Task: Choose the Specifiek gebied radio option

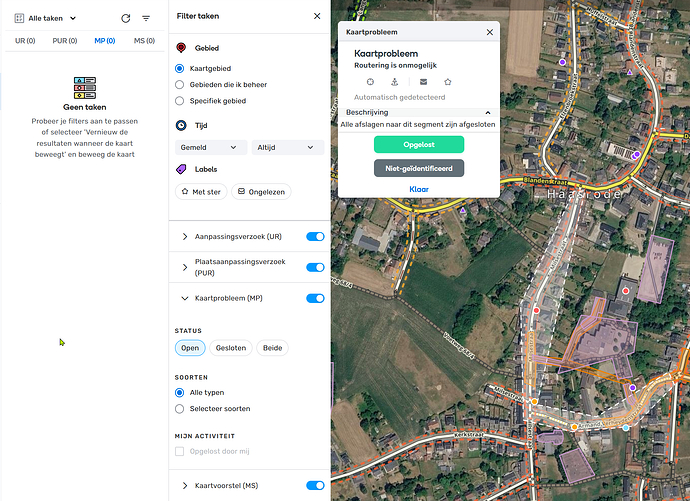Action: pyautogui.click(x=180, y=101)
